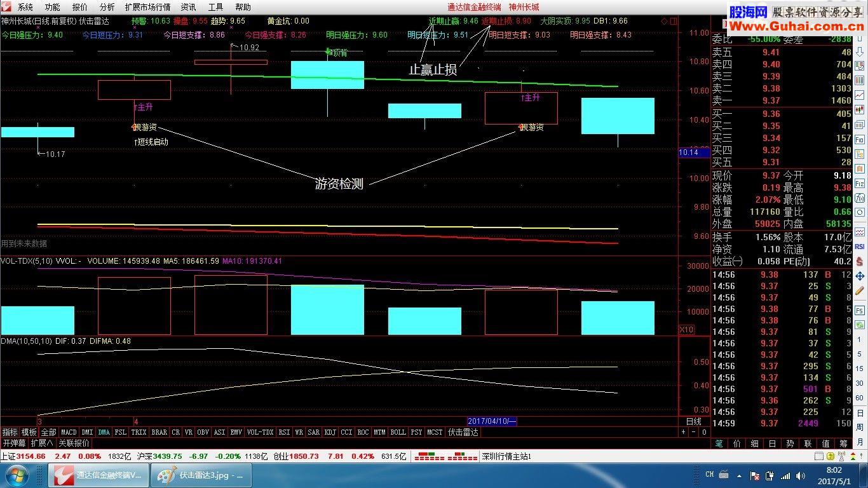The image size is (868, 488).
Task: Click the 关联报价 button
Action: point(74,443)
